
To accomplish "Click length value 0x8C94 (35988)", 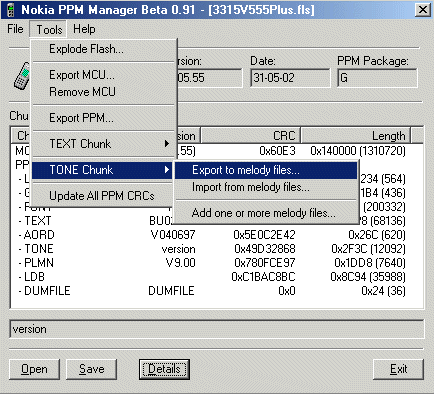I will [x=368, y=277].
